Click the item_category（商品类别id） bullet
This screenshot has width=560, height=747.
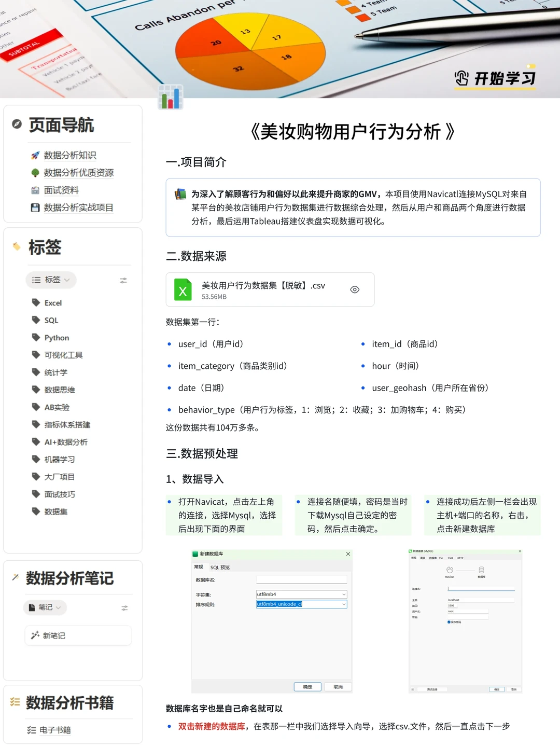(x=233, y=366)
